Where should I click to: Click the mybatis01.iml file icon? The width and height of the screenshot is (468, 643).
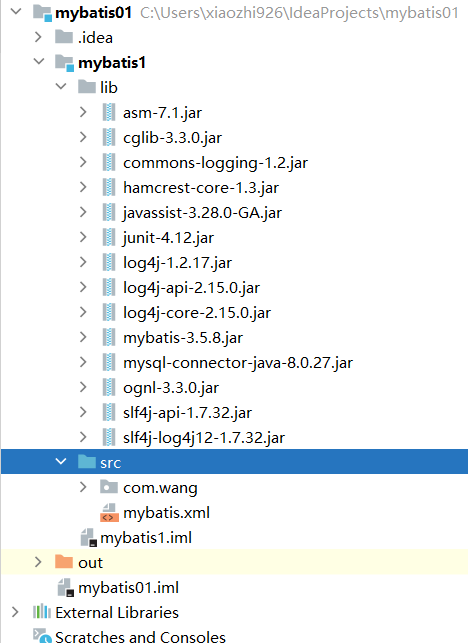point(66,588)
